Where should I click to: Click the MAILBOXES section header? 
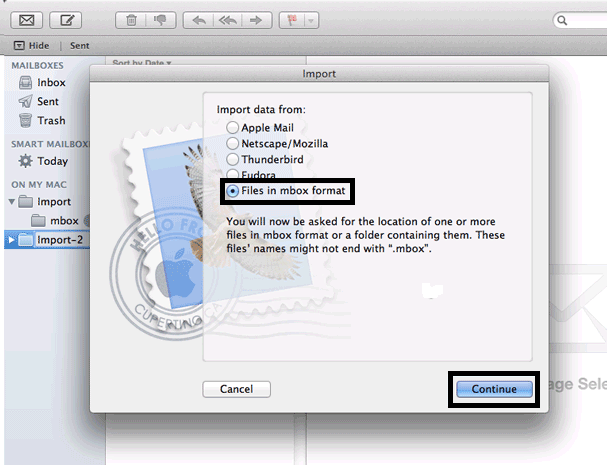tap(37, 65)
